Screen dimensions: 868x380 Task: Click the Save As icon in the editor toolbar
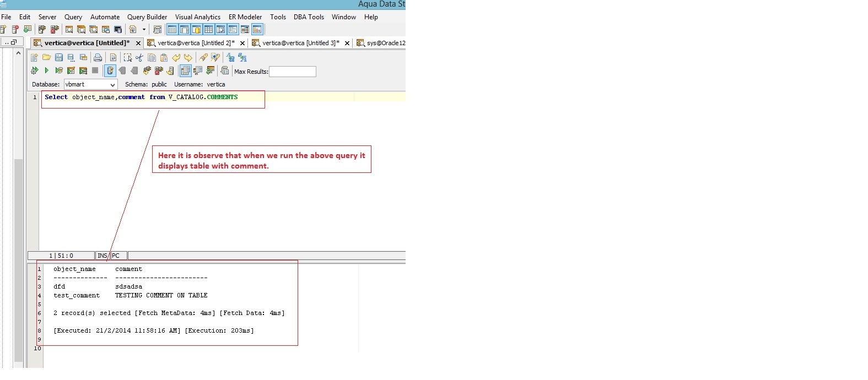click(71, 57)
